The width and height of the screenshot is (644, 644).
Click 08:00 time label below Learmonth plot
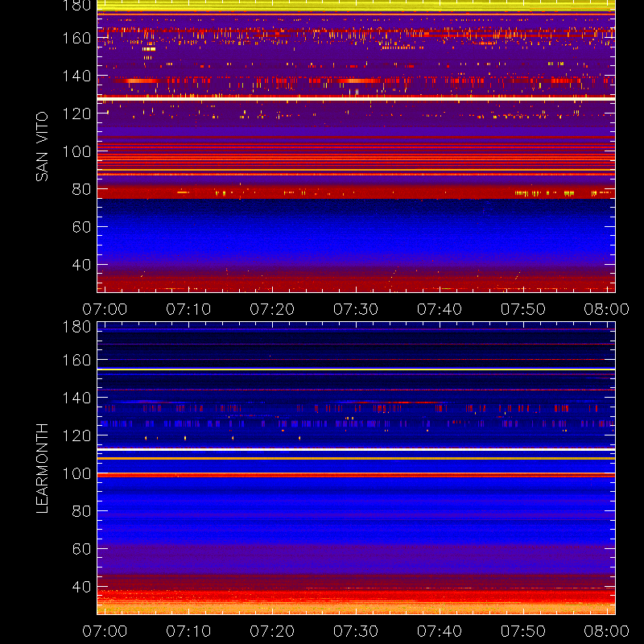(607, 631)
